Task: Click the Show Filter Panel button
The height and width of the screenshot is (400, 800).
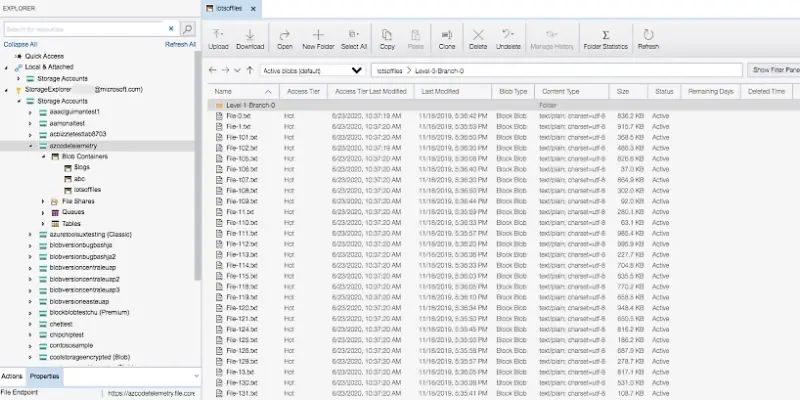Action: pos(773,70)
